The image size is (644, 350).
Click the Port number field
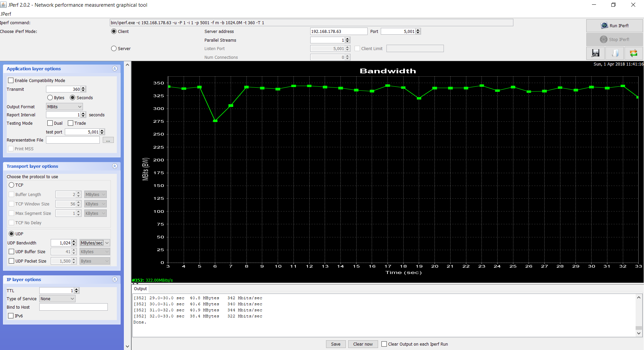398,31
